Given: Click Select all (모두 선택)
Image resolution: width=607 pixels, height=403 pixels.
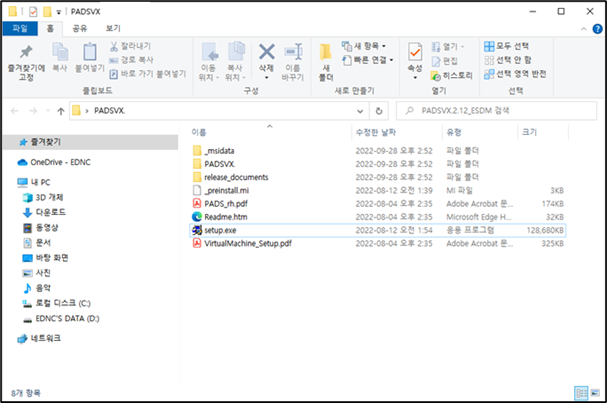Looking at the screenshot, I should coord(506,46).
